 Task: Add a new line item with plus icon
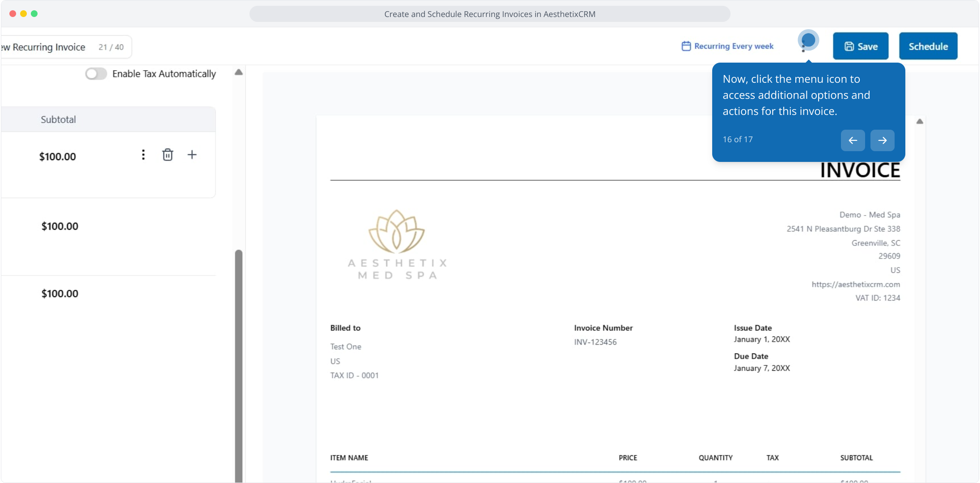click(x=192, y=155)
